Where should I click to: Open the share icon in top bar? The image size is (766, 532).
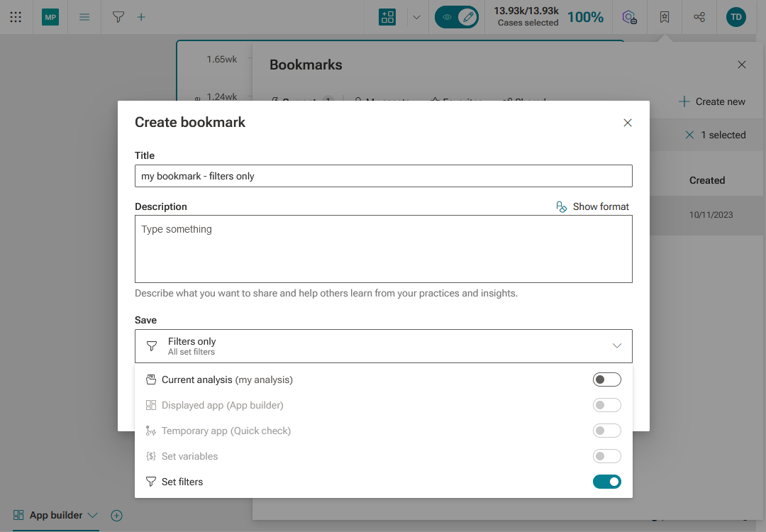click(699, 17)
